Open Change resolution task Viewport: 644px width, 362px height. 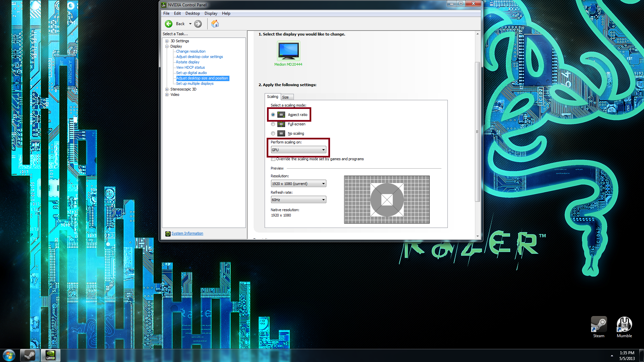click(x=191, y=52)
